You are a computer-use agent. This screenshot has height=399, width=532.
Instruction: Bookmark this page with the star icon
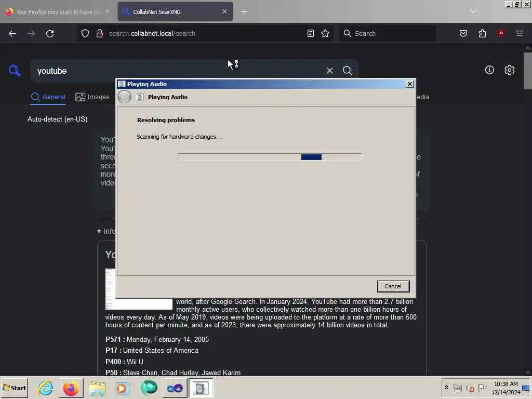coord(325,33)
